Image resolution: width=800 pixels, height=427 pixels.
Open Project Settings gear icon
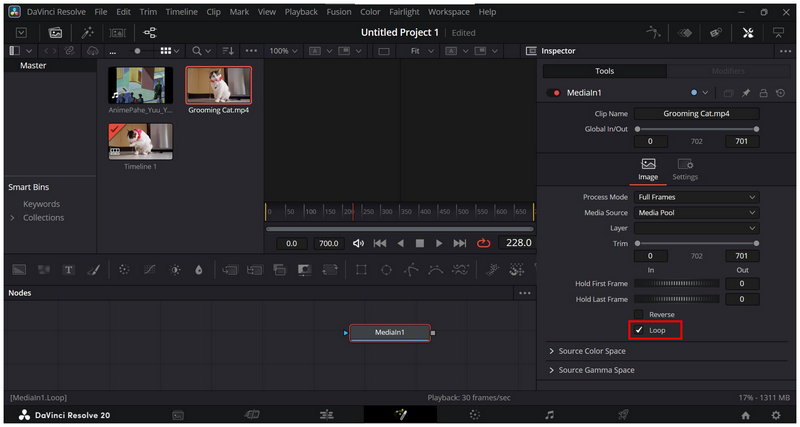[776, 415]
